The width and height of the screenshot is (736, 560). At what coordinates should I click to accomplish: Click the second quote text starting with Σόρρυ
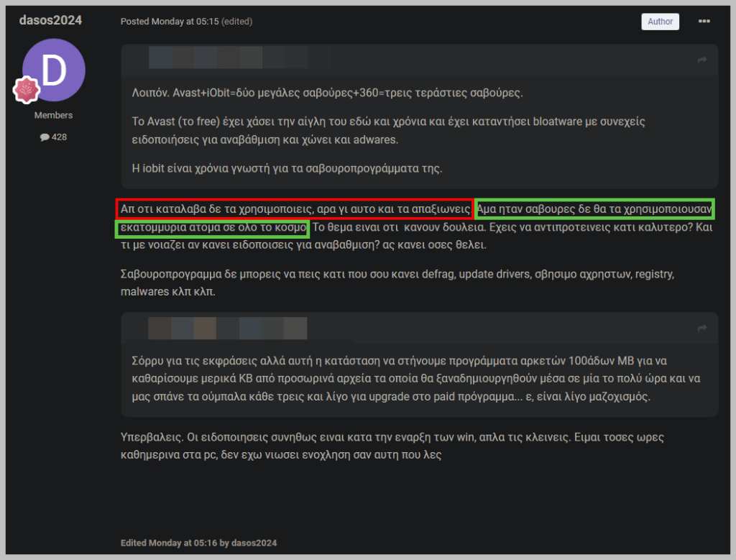pyautogui.click(x=416, y=379)
